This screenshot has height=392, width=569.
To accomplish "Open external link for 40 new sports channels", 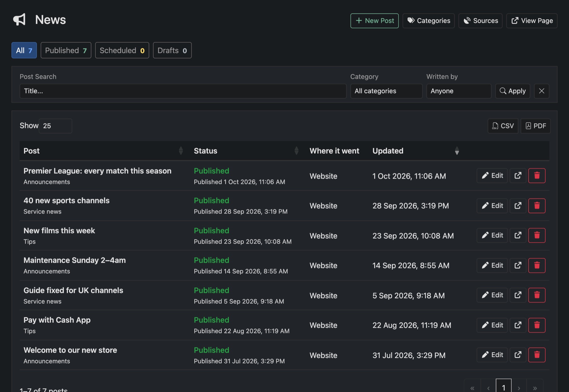I will tap(518, 205).
